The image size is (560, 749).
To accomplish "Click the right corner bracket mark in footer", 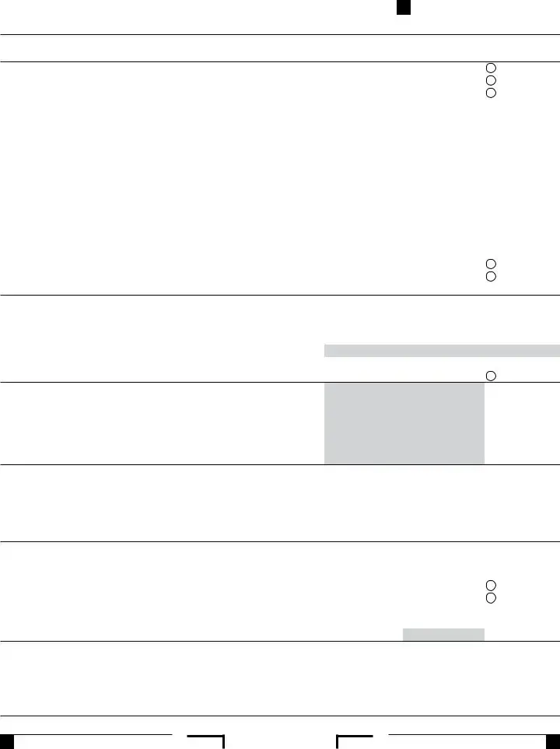I will (x=355, y=742).
